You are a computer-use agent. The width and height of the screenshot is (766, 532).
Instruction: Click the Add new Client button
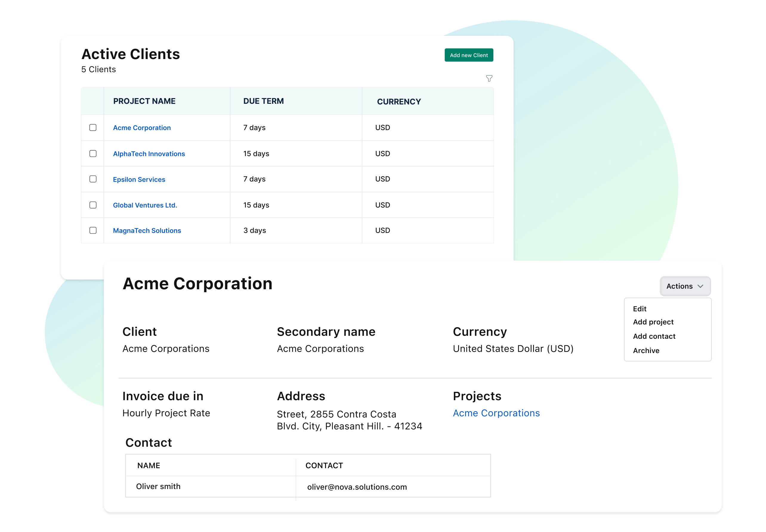[468, 55]
